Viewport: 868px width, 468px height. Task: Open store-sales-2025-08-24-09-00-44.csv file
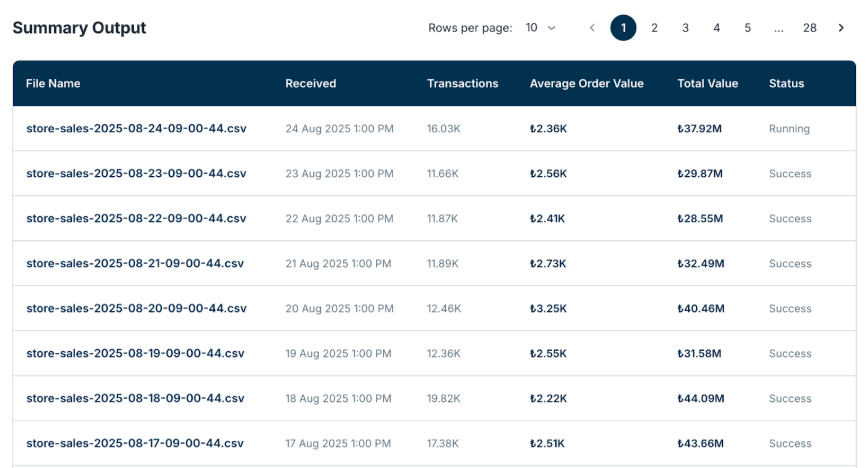coord(136,129)
